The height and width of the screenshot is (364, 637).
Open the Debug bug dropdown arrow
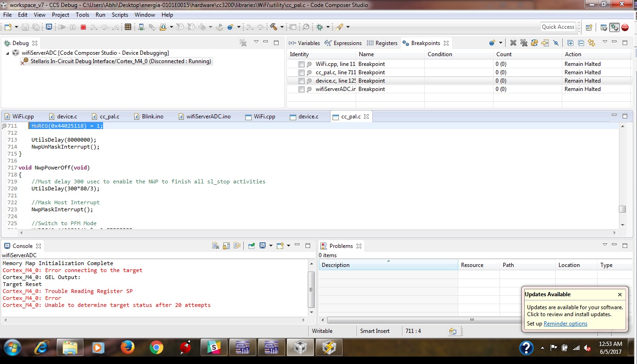[328, 27]
